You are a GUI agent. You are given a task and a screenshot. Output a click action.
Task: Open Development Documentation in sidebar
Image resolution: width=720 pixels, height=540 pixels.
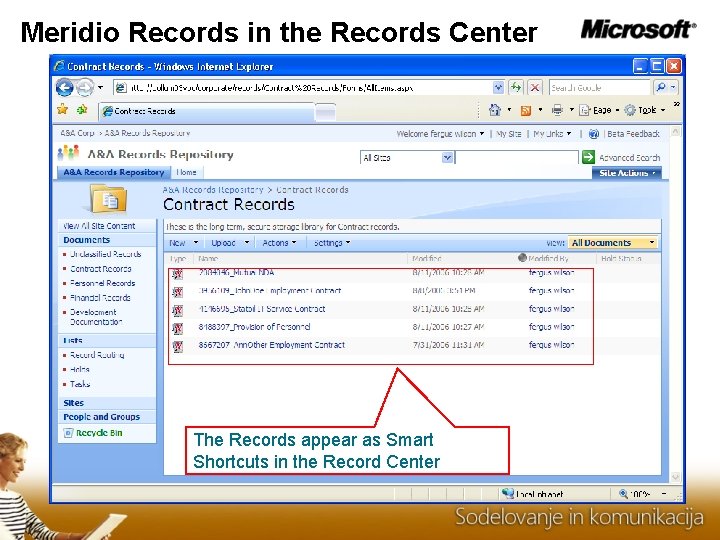pos(96,317)
